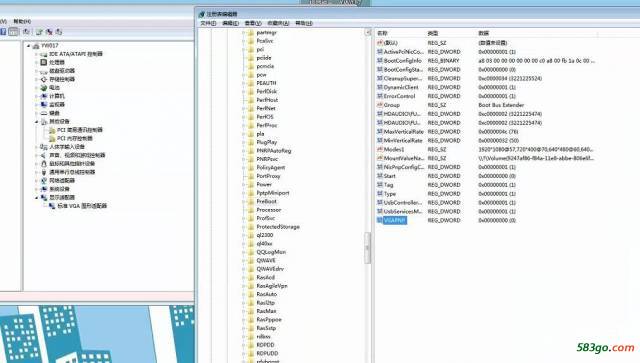This screenshot has height=363, width=640.
Task: Expand the PerfNet registry key
Action: tap(244, 109)
